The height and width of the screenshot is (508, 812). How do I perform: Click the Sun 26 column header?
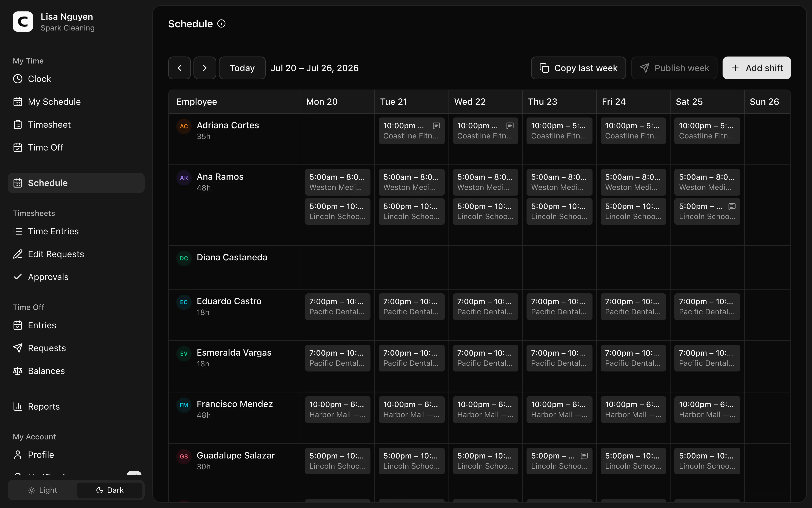(767, 102)
